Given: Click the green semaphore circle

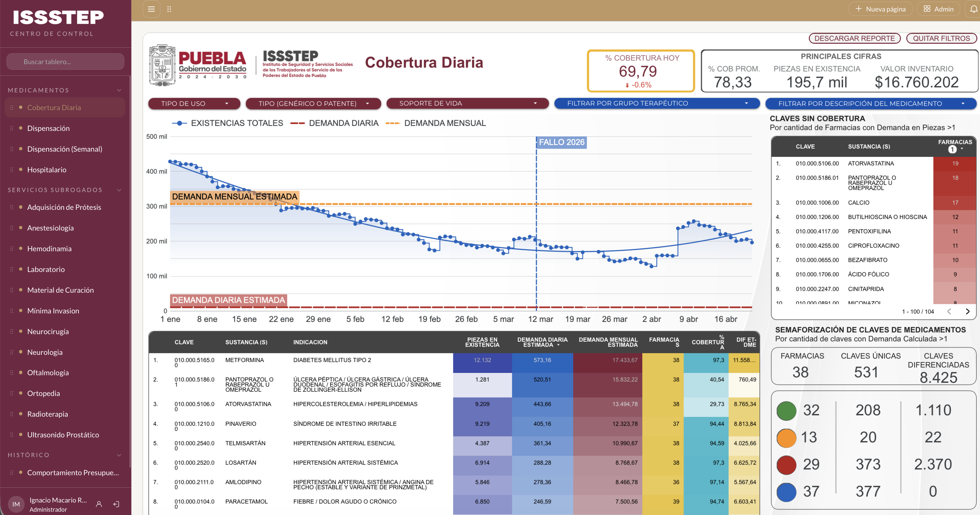Looking at the screenshot, I should tap(786, 411).
